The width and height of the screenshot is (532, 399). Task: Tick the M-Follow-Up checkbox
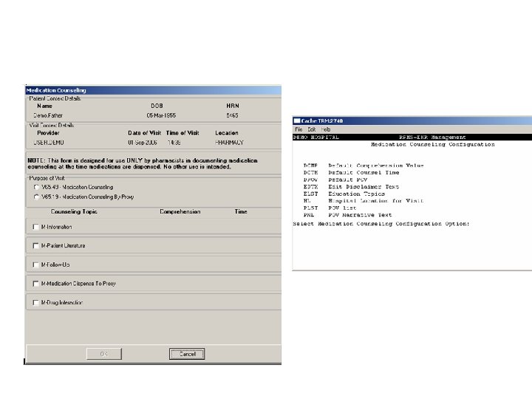pos(35,265)
